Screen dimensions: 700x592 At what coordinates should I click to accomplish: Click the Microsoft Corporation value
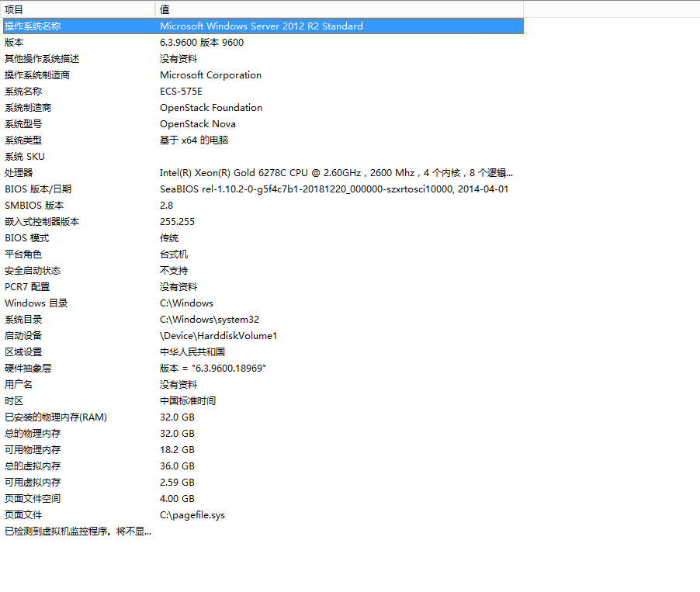[211, 75]
